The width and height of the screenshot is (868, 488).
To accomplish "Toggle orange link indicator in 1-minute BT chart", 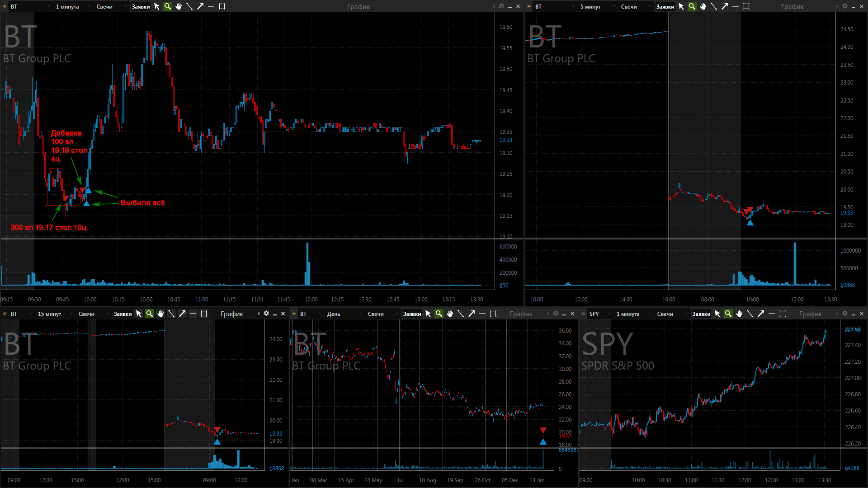I will pos(5,6).
